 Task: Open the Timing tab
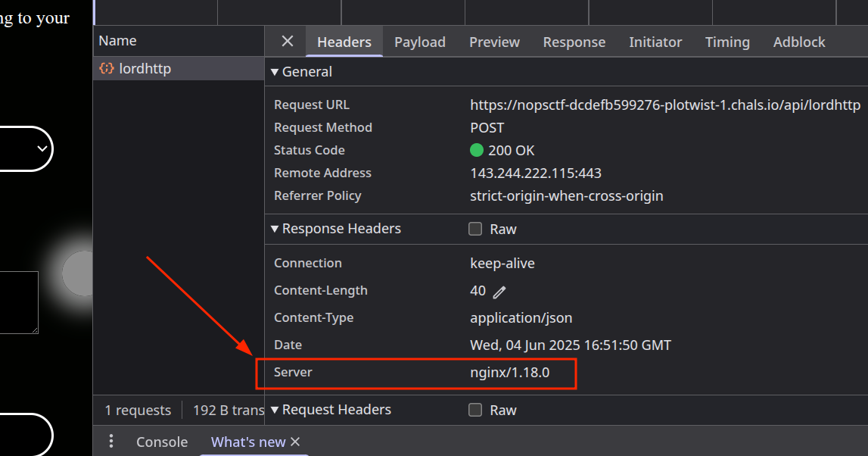coord(726,42)
